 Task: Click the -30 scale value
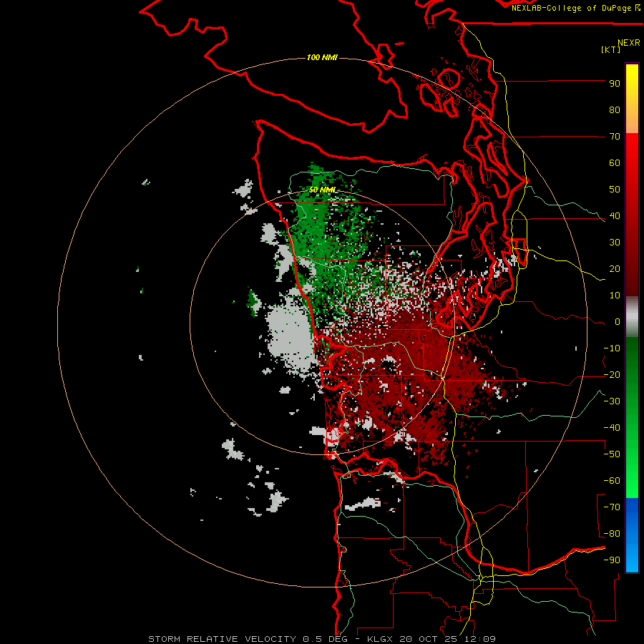pos(612,401)
